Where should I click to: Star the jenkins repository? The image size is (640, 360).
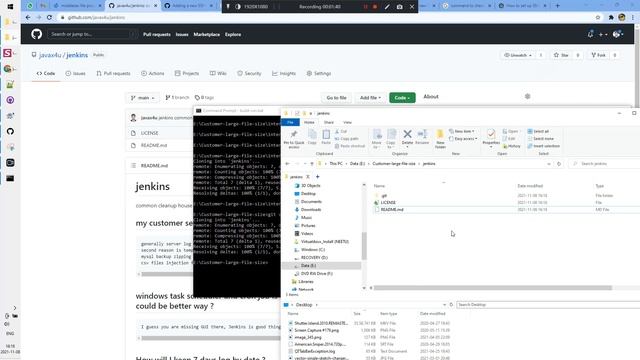click(561, 55)
